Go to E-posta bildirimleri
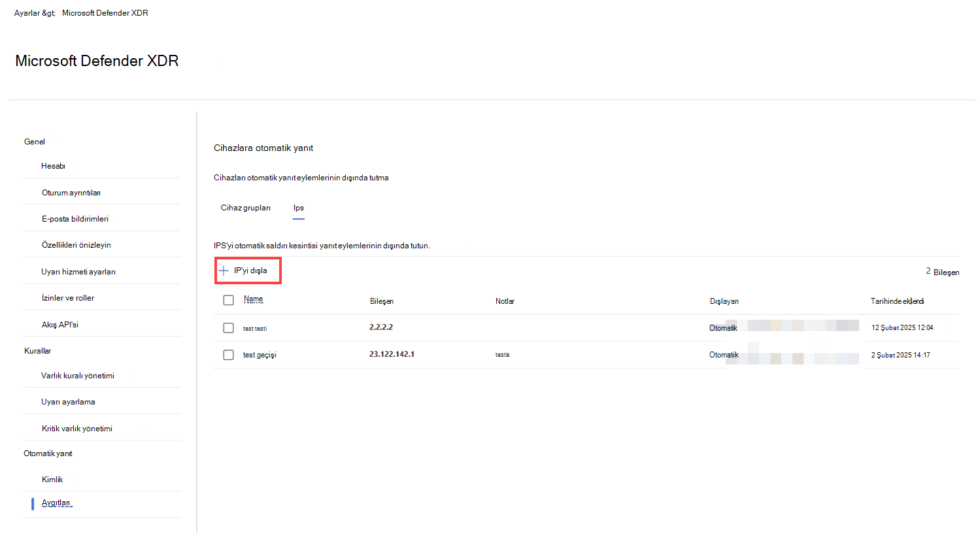This screenshot has height=545, width=980. (x=75, y=219)
